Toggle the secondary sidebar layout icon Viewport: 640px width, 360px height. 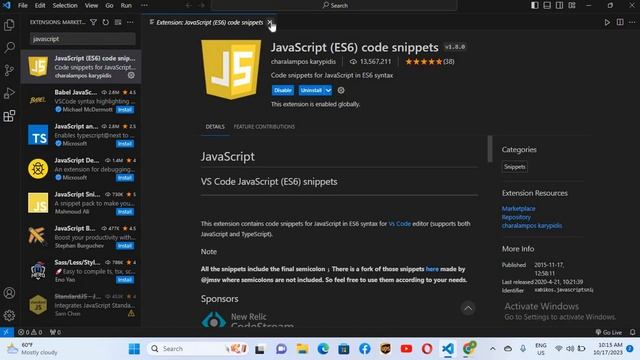pyautogui.click(x=560, y=5)
